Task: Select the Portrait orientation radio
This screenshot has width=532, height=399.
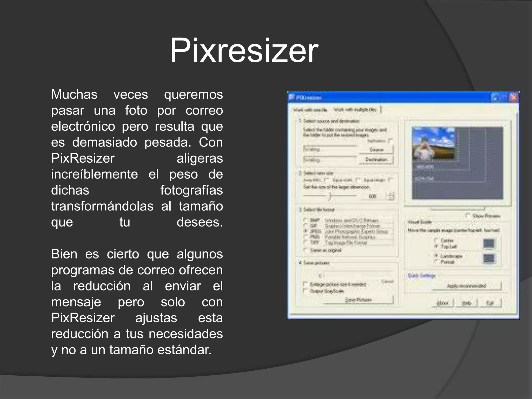Action: [436, 262]
